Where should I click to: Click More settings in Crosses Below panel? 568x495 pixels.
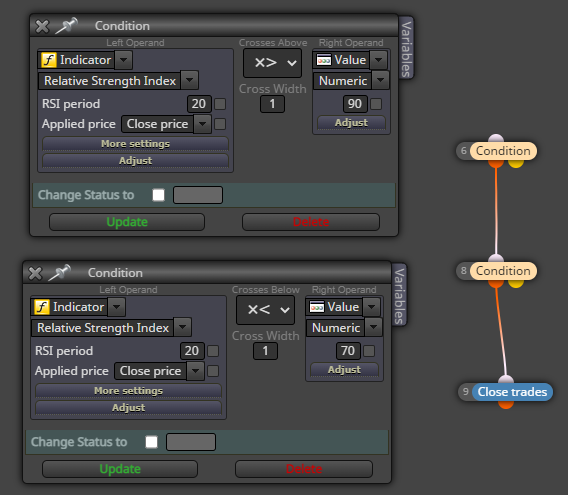point(129,391)
